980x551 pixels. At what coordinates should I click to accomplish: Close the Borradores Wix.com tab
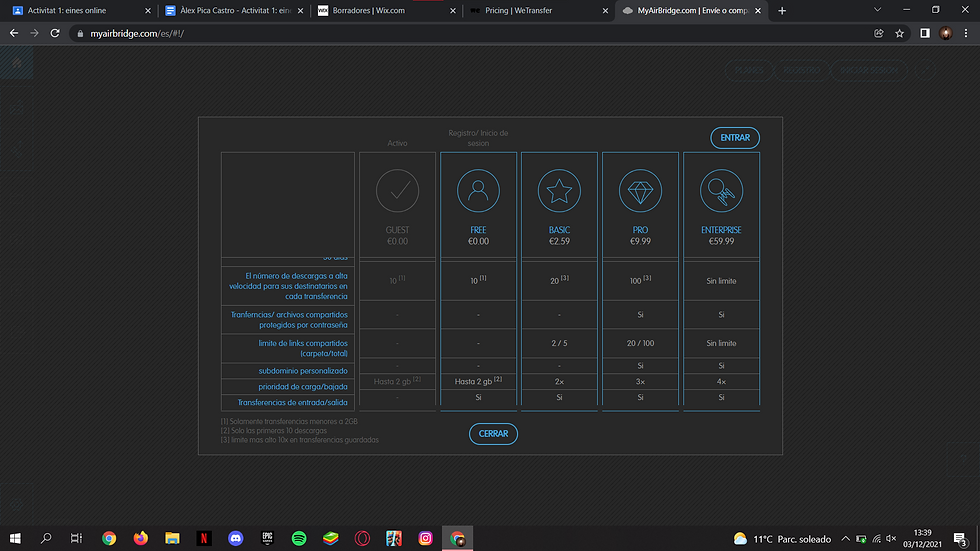tap(452, 11)
